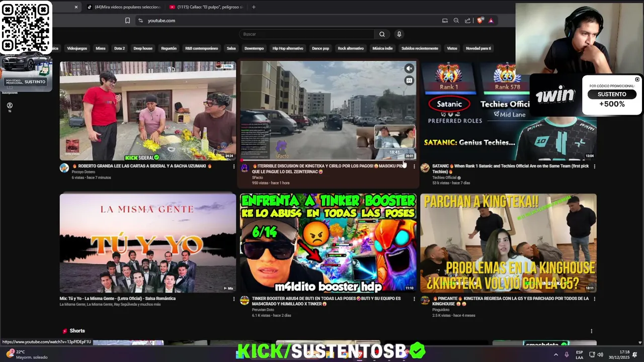This screenshot has width=644, height=362.
Task: Click the zoom magnifier icon in the address bar
Action: (x=456, y=21)
